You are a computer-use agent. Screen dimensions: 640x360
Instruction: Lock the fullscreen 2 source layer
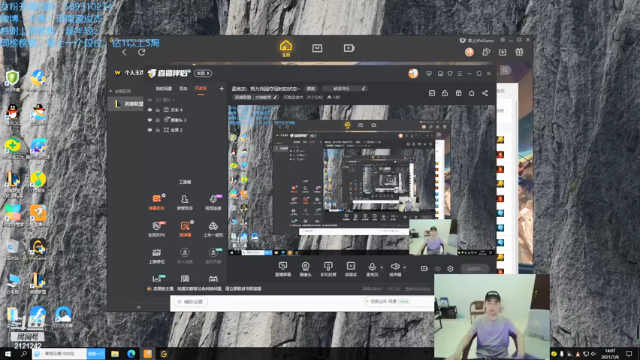(158, 130)
